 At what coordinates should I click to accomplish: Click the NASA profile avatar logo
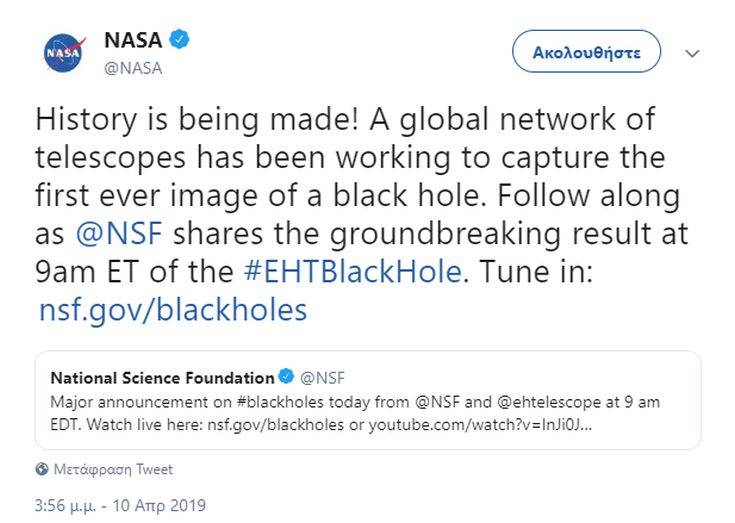(x=65, y=52)
